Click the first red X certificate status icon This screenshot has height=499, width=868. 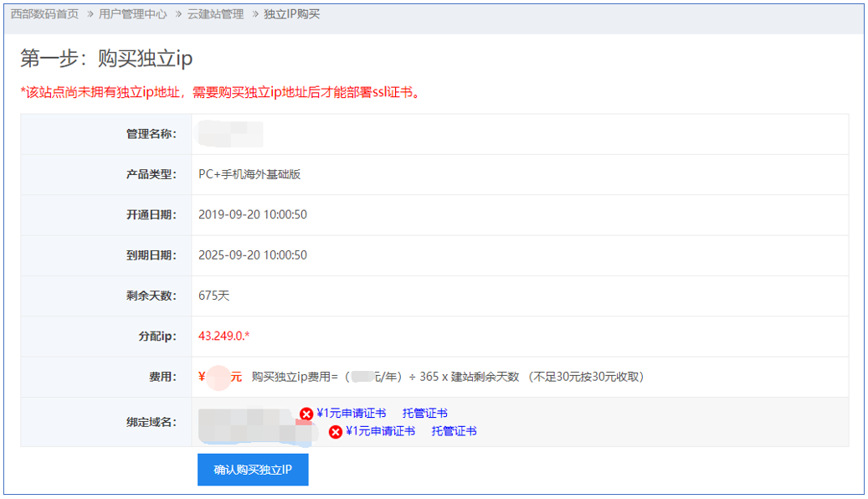pyautogui.click(x=306, y=414)
